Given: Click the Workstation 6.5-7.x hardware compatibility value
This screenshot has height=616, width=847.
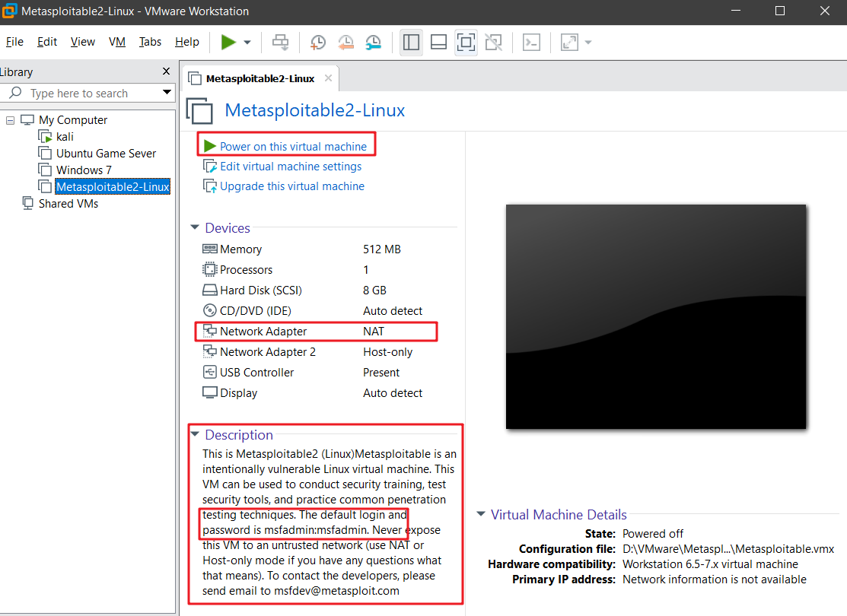Looking at the screenshot, I should tap(710, 564).
